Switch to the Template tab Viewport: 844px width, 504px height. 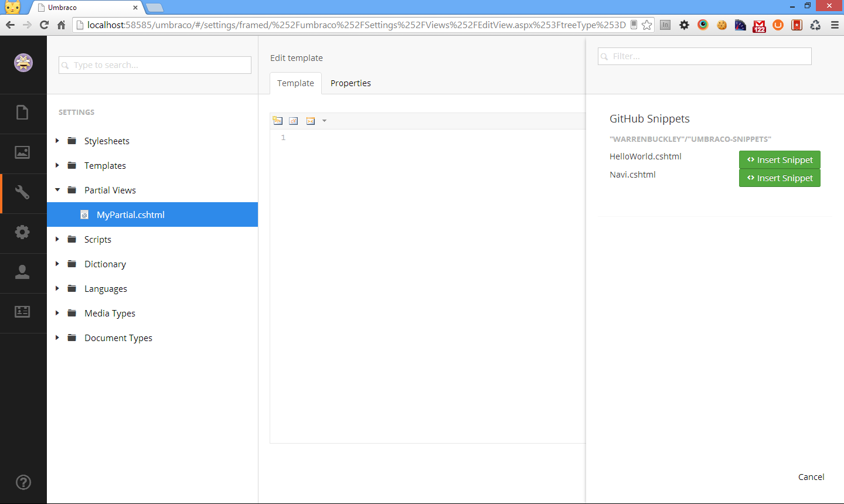click(x=295, y=83)
